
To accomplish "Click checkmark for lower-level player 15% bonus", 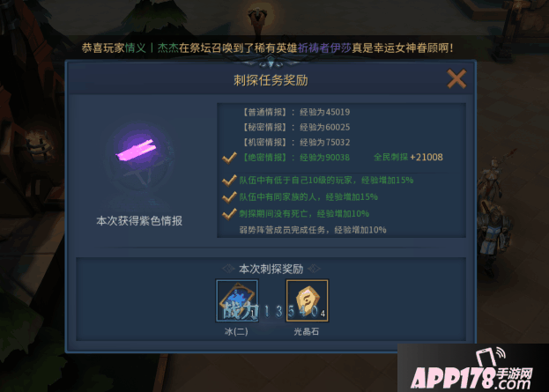I will [x=229, y=181].
